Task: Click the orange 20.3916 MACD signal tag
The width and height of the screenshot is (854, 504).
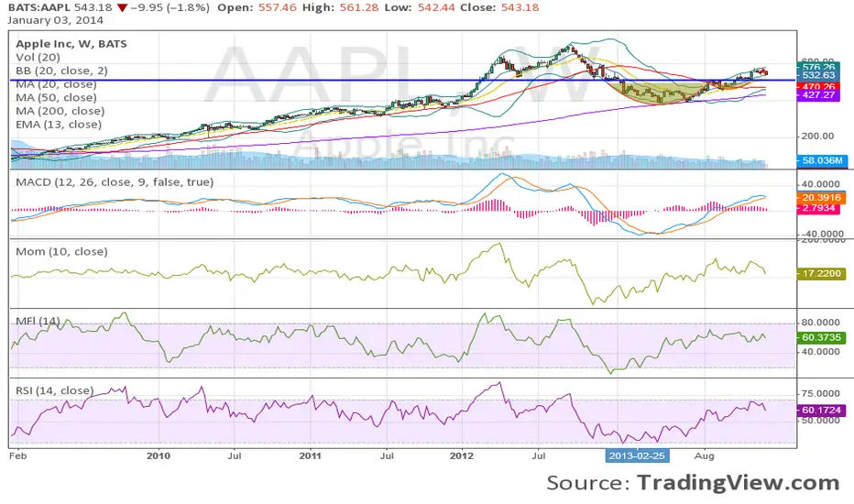Action: [x=821, y=198]
